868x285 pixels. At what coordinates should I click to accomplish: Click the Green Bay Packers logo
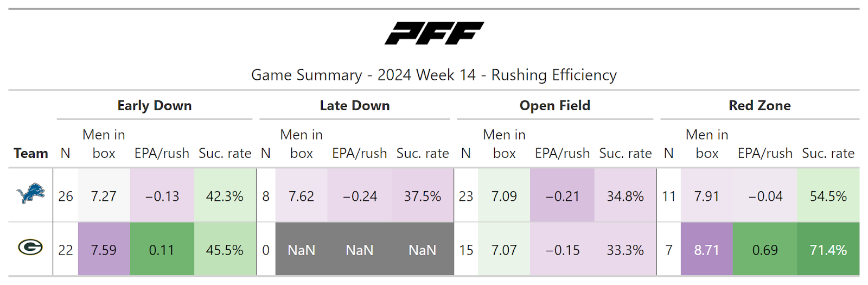pyautogui.click(x=30, y=248)
